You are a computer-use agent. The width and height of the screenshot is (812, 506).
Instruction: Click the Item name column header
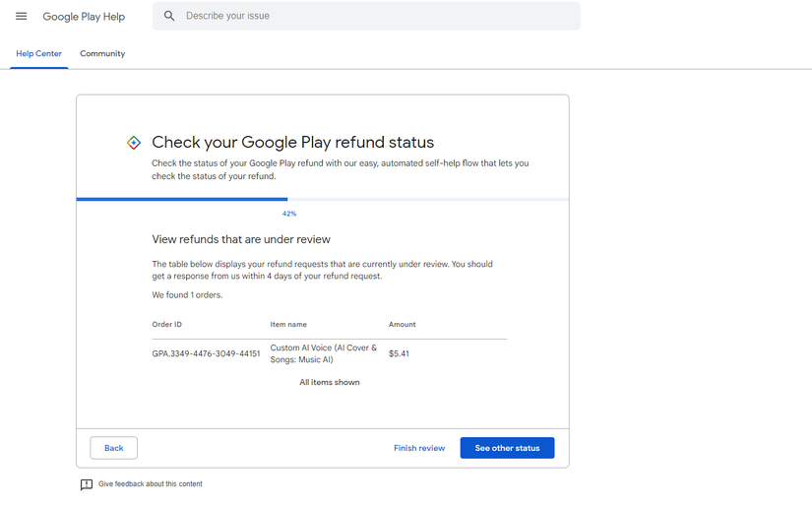[x=288, y=324]
